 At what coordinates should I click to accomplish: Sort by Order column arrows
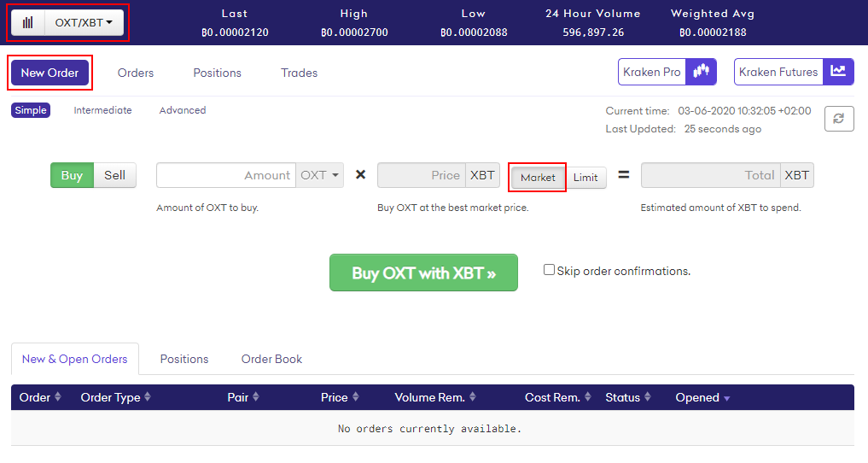(57, 397)
